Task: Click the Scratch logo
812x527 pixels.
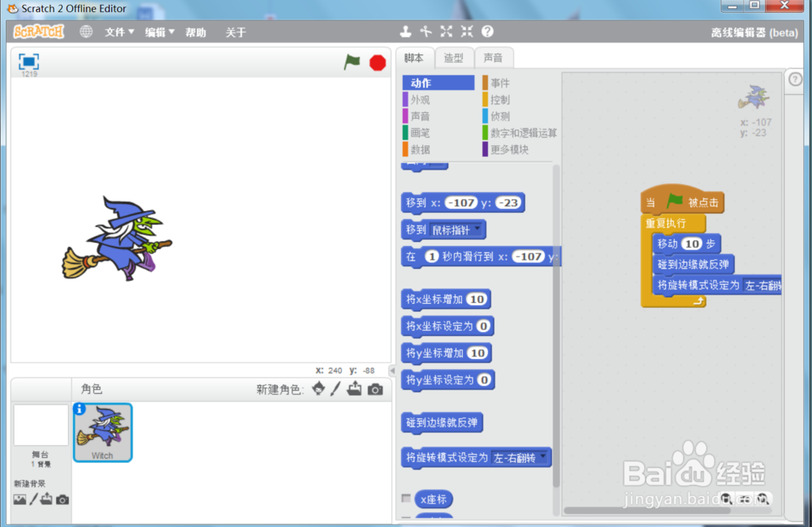Action: click(x=39, y=32)
